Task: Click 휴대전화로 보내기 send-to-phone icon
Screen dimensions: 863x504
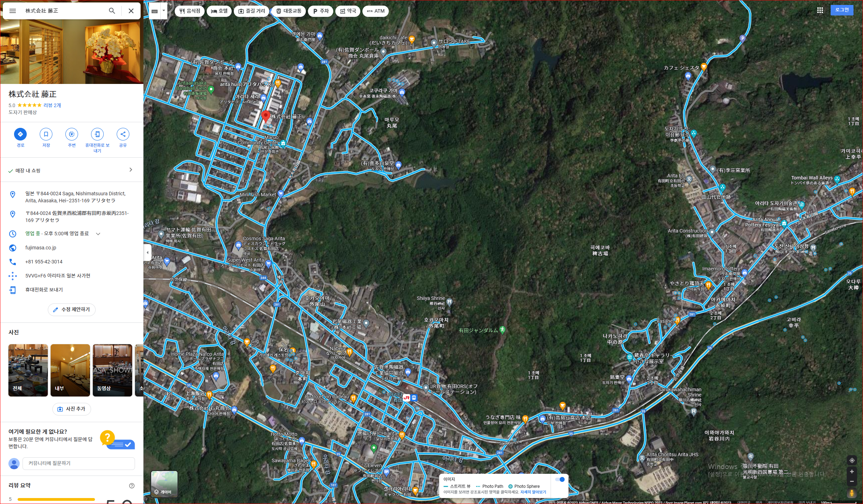Action: (97, 134)
